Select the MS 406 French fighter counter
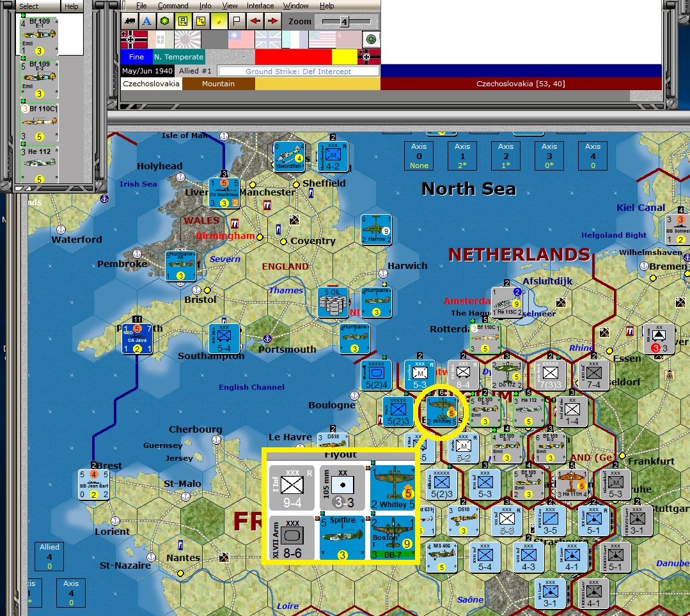Image resolution: width=690 pixels, height=616 pixels. (442, 557)
